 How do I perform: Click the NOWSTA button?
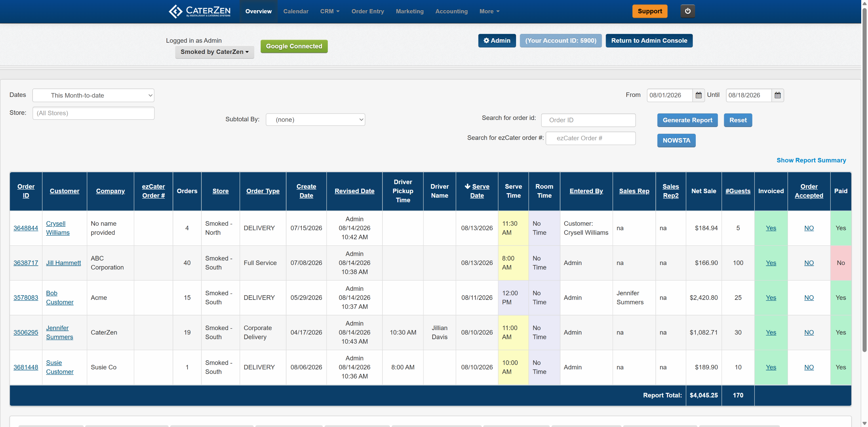pyautogui.click(x=676, y=140)
